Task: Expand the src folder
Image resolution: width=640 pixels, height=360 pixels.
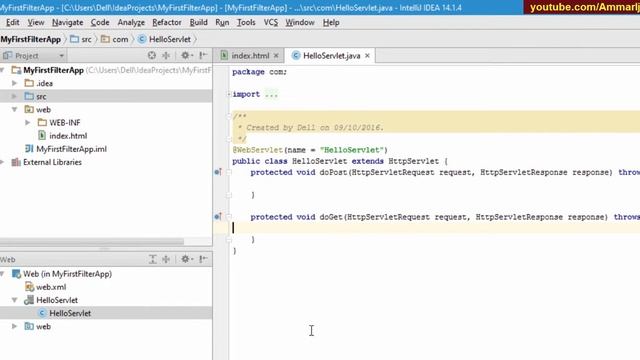Action: (15, 96)
